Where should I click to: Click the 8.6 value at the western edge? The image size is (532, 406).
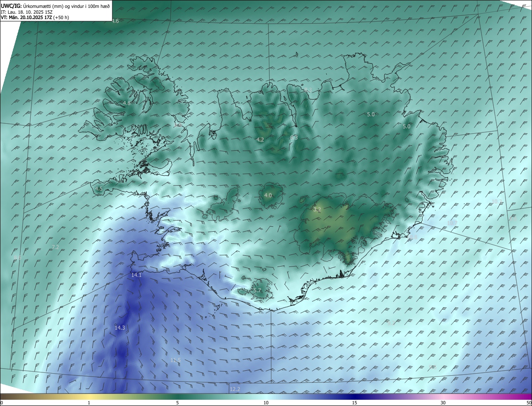pos(17,258)
